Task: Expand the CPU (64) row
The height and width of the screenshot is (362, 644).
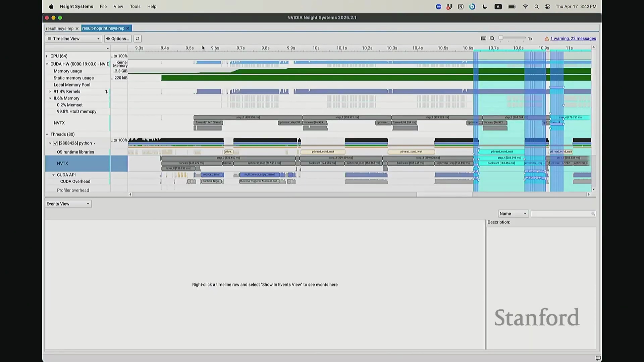Action: pos(47,56)
